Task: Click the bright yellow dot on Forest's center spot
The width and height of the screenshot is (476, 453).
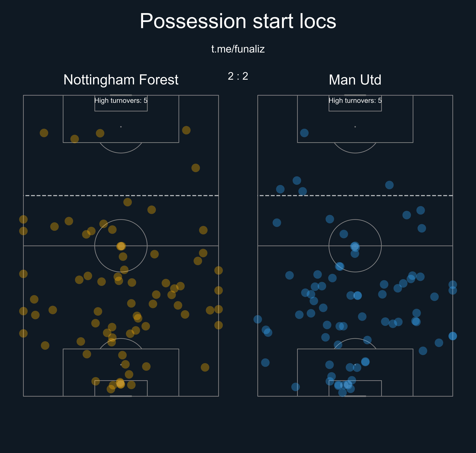Action: pos(121,246)
